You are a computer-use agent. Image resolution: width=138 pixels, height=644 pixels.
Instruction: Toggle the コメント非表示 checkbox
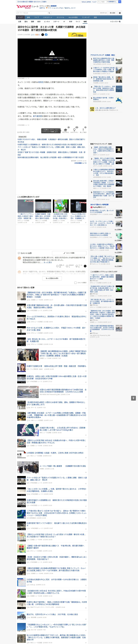pyautogui.click(x=75, y=283)
